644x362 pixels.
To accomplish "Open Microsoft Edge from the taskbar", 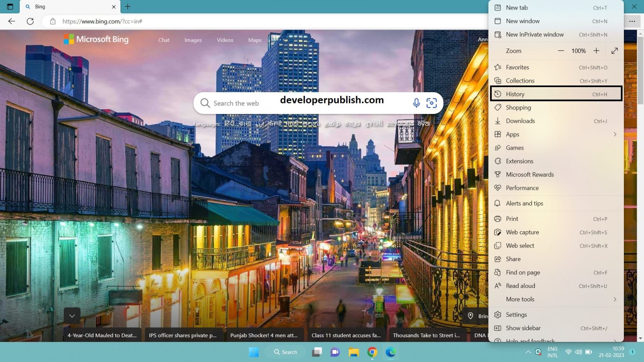I will [x=390, y=352].
